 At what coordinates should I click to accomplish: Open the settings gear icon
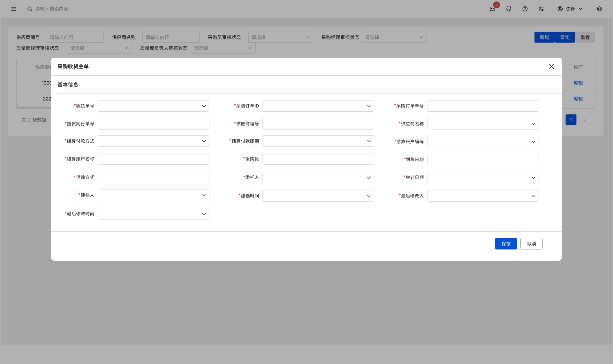click(x=599, y=9)
